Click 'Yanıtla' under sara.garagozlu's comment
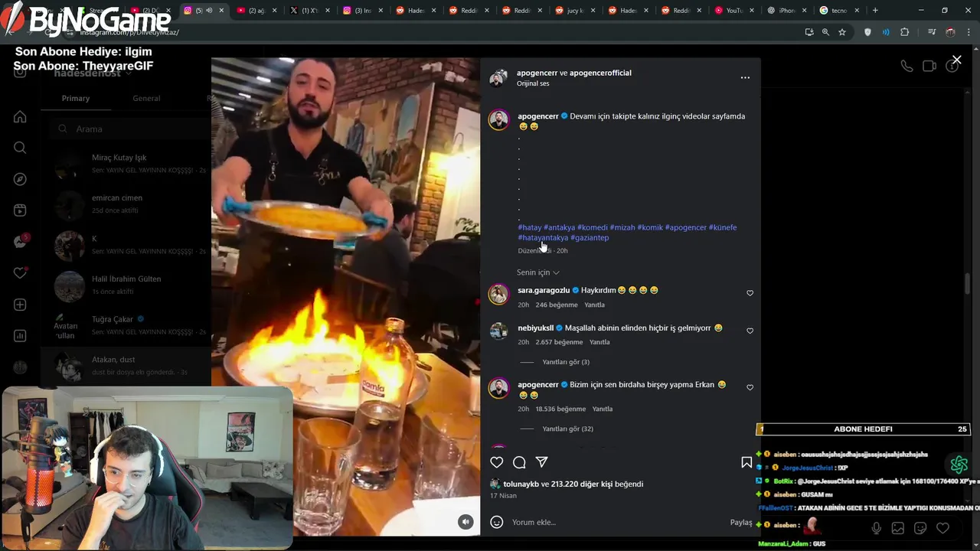The height and width of the screenshot is (551, 980). click(594, 305)
